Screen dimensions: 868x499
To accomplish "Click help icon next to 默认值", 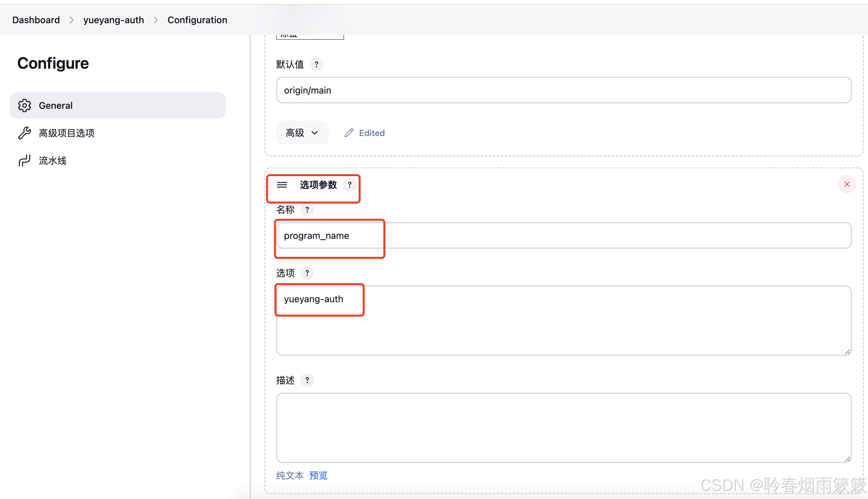I will pos(316,64).
